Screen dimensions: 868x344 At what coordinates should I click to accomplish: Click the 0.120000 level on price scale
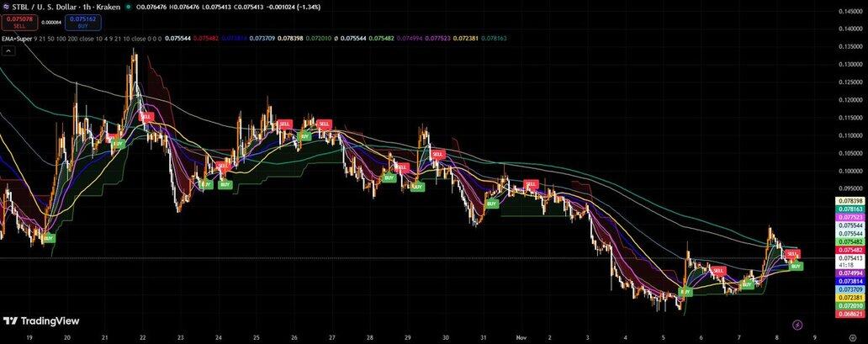point(851,99)
